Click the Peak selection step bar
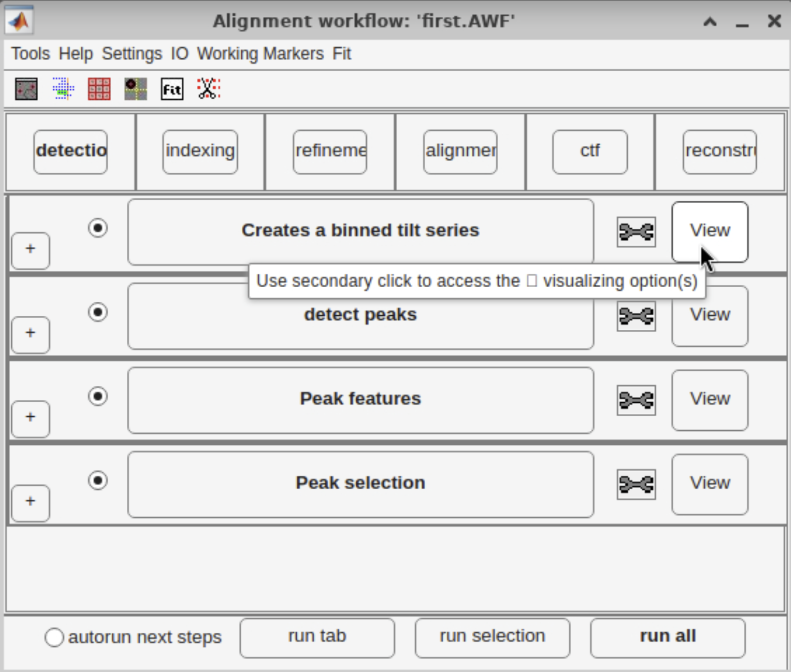The width and height of the screenshot is (791, 672). pos(360,484)
